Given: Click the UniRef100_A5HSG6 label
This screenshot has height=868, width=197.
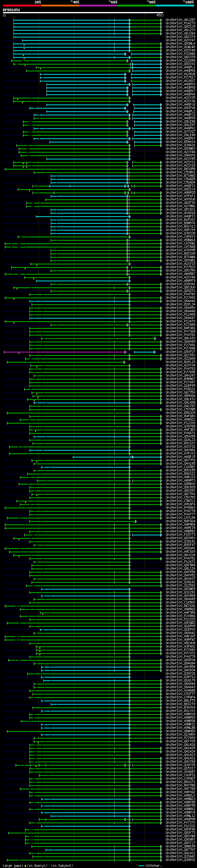Looking at the screenshot, I should point(180,396).
